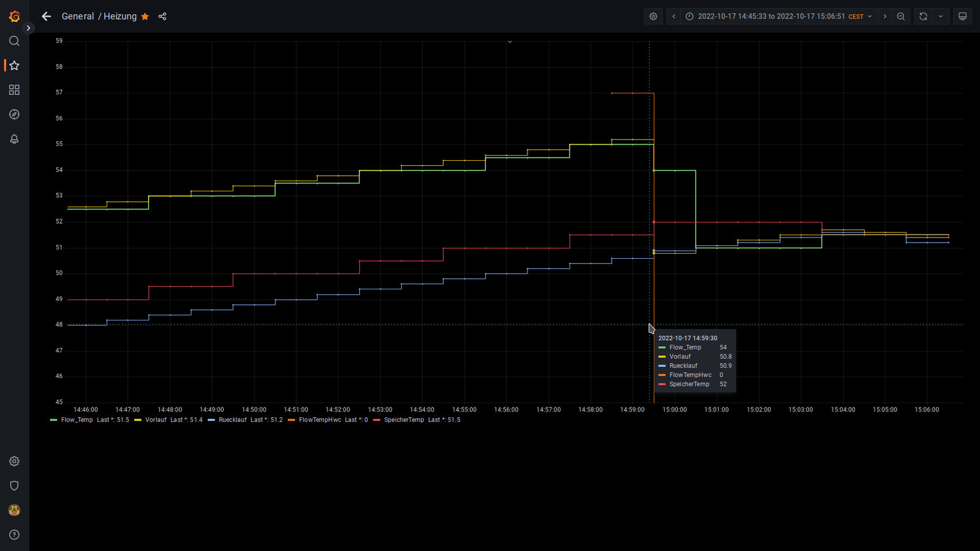Expand the sidebar navigation menu
This screenshot has height=551, width=980.
pos(28,28)
